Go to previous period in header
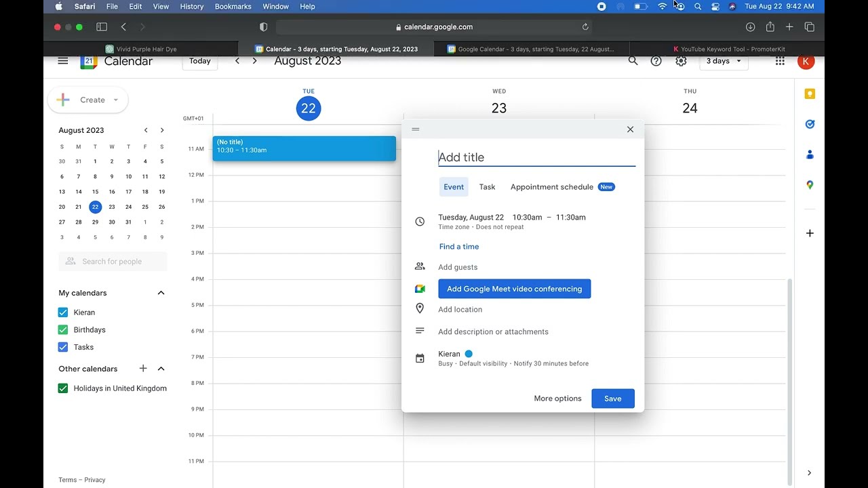Viewport: 868px width, 488px height. [237, 61]
